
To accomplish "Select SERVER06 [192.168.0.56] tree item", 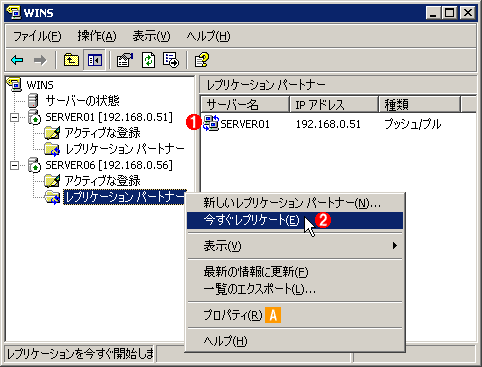I will pos(109,165).
